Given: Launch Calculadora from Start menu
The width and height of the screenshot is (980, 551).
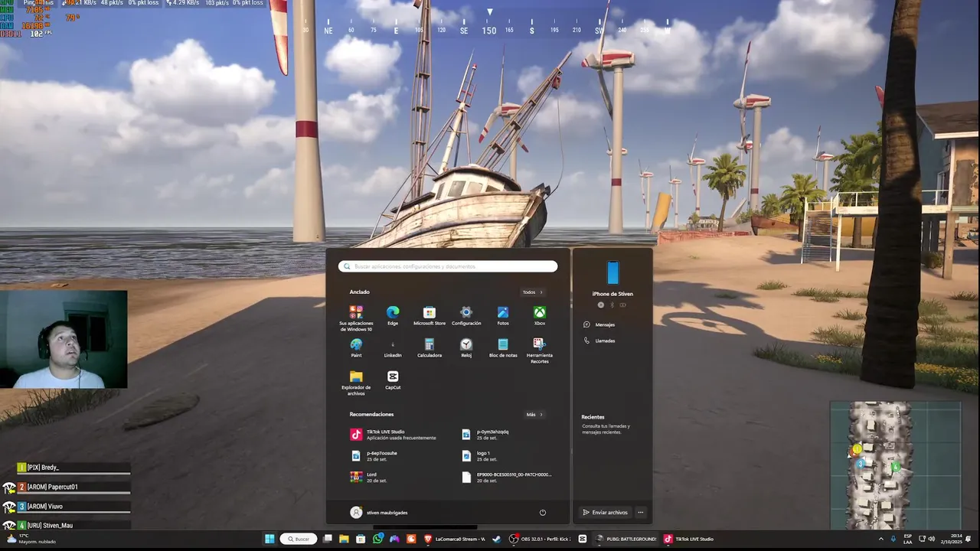Looking at the screenshot, I should pos(430,348).
